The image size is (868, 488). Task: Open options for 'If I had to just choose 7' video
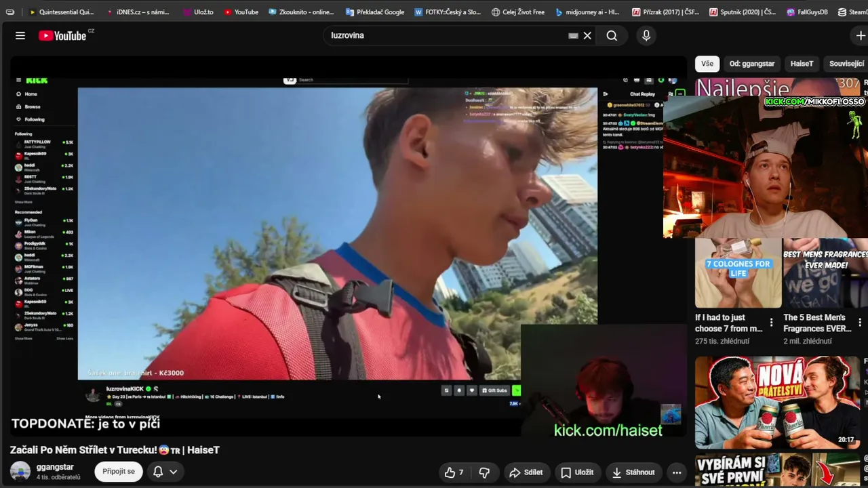pos(771,323)
